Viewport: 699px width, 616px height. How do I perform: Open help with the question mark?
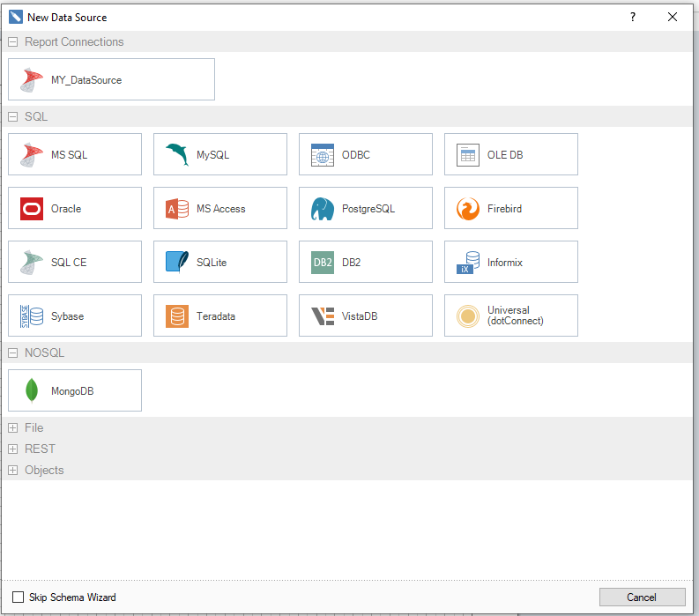pyautogui.click(x=633, y=17)
